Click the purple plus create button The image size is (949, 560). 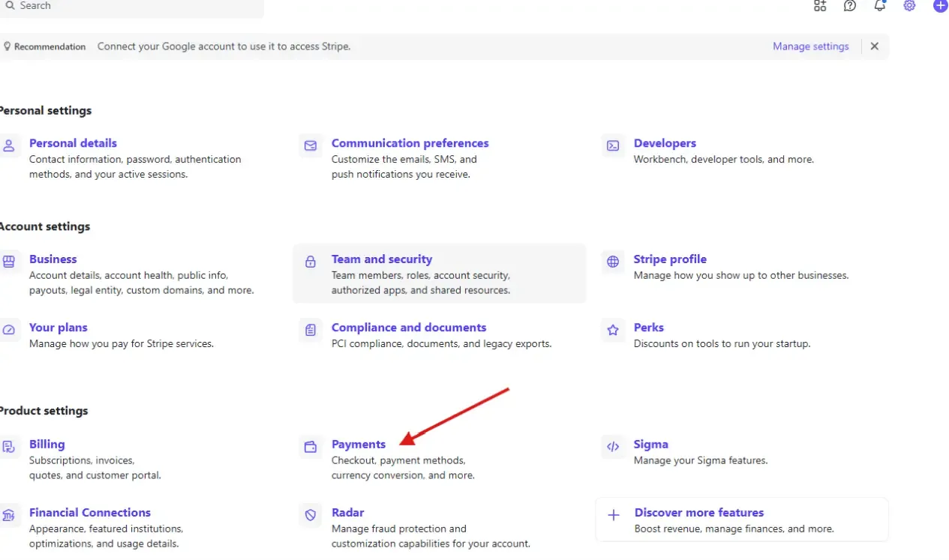pos(939,6)
